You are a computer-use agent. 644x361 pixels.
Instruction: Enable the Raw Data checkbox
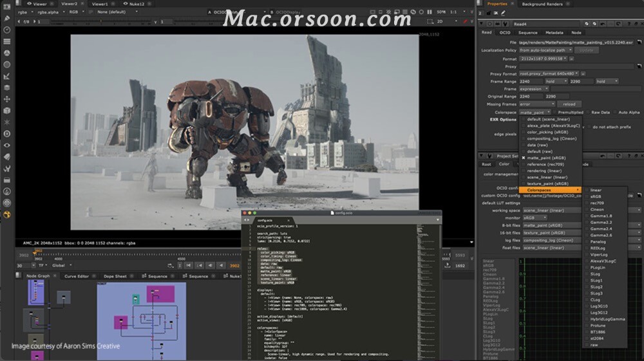tap(588, 112)
